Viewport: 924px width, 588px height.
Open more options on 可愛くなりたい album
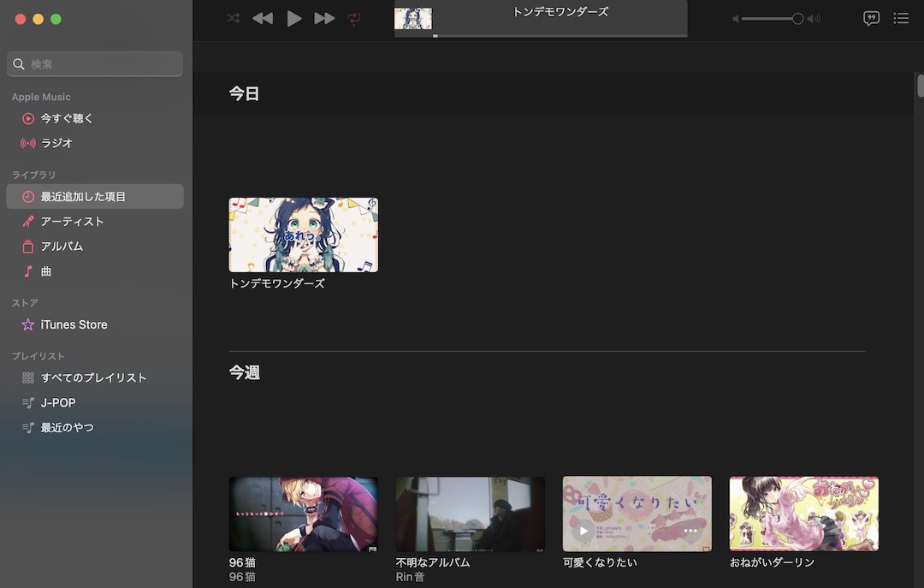point(689,531)
